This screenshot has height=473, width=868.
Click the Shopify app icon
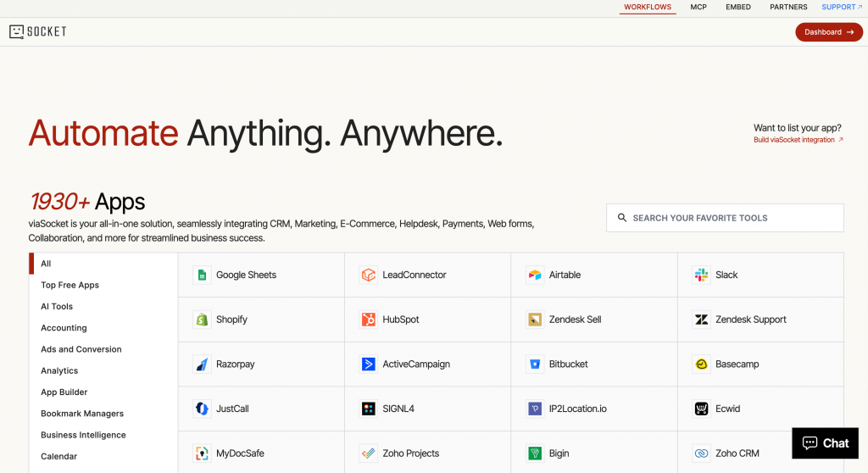tap(202, 320)
